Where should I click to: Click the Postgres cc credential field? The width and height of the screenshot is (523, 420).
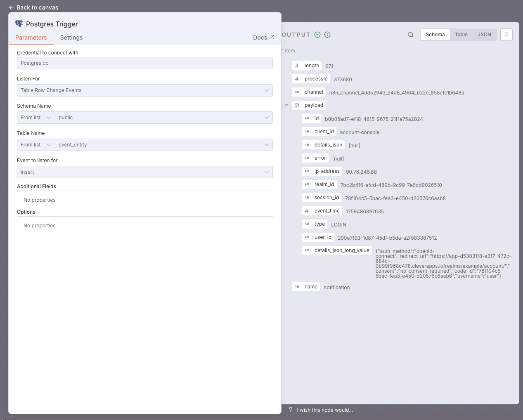[144, 63]
